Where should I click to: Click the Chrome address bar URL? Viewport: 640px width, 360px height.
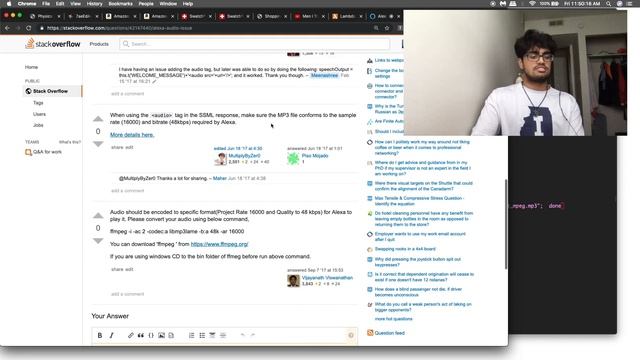(119, 28)
